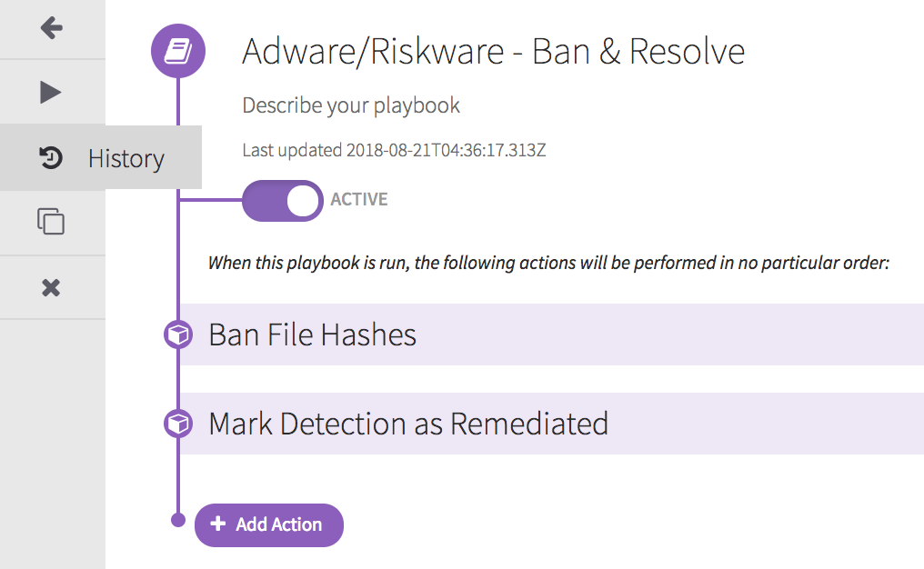Click the Add Action button
This screenshot has height=569, width=924.
tap(269, 524)
